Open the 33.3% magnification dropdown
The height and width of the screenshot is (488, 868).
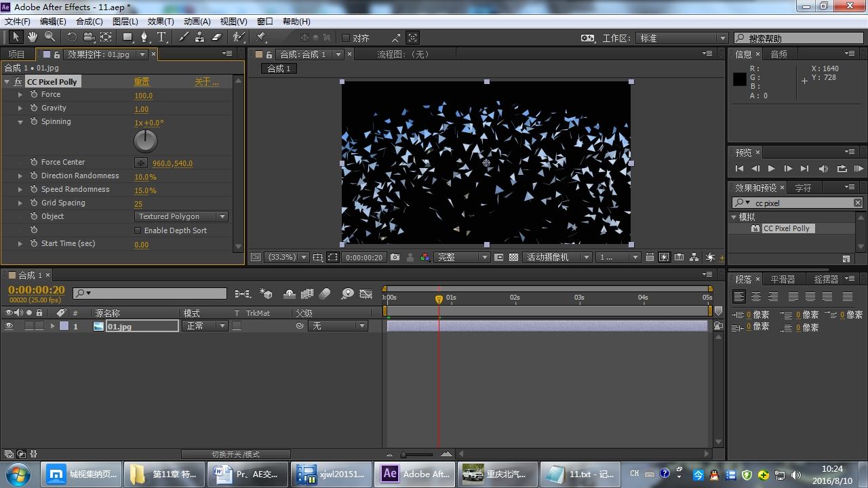(x=287, y=258)
